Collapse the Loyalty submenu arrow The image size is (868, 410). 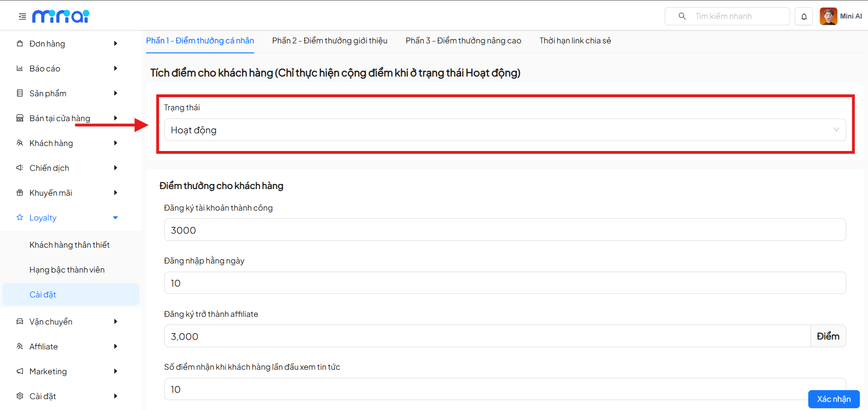pyautogui.click(x=115, y=218)
